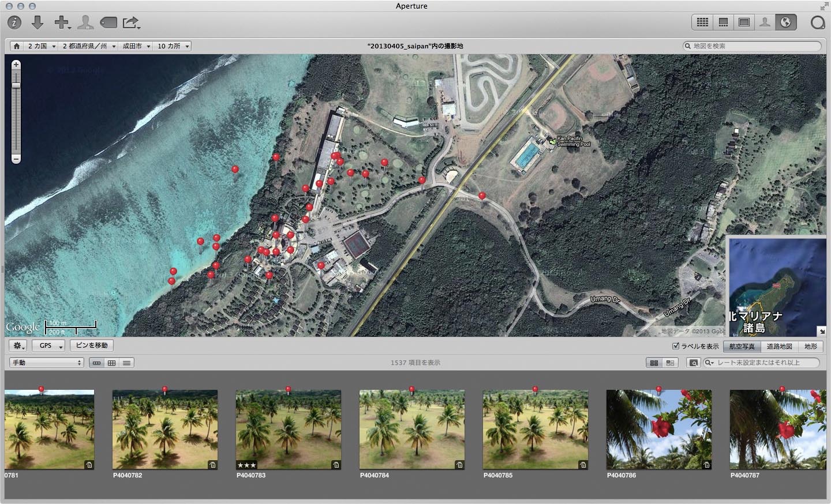Open the 2カ国 breadcrumb dropdown
The image size is (831, 504).
pos(40,46)
